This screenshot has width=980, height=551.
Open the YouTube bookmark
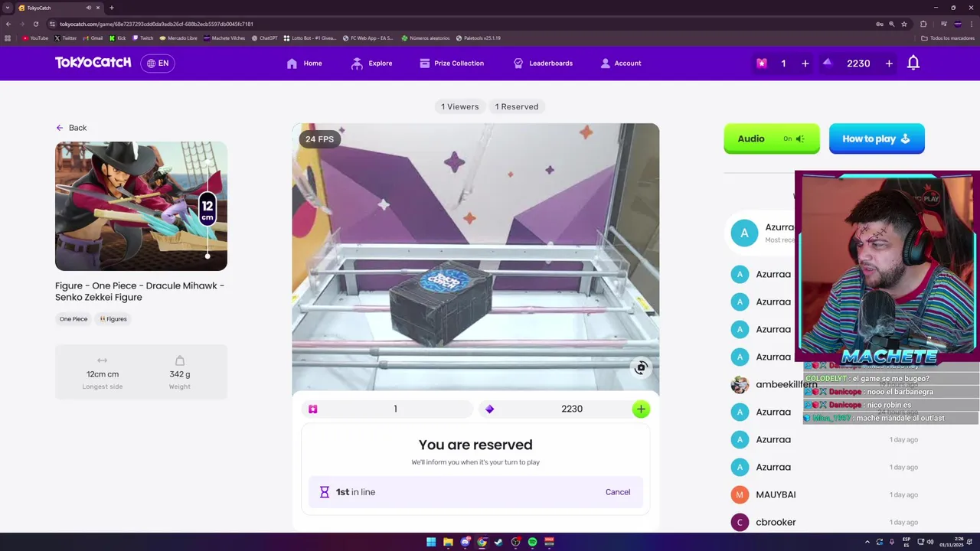35,38
